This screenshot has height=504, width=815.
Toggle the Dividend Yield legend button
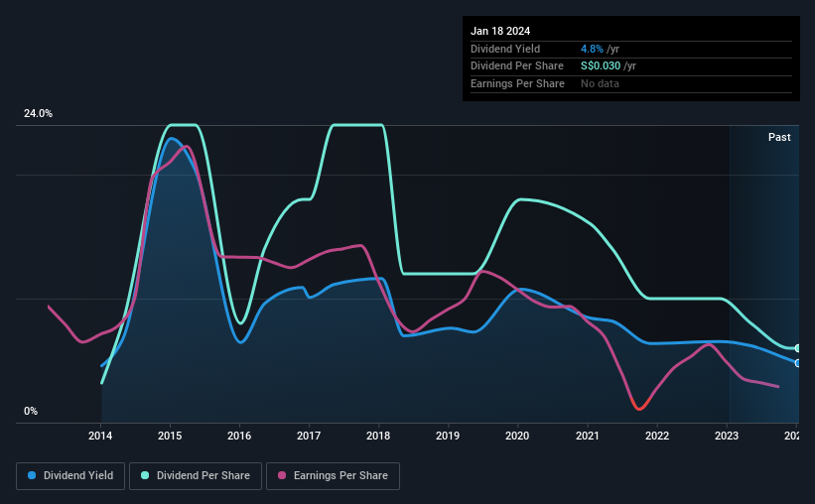click(x=70, y=476)
